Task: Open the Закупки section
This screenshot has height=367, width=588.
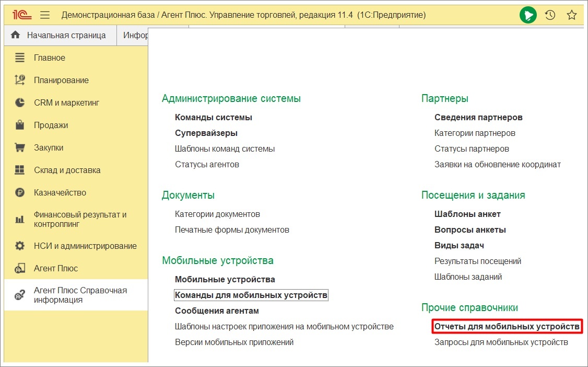Action: pyautogui.click(x=49, y=148)
